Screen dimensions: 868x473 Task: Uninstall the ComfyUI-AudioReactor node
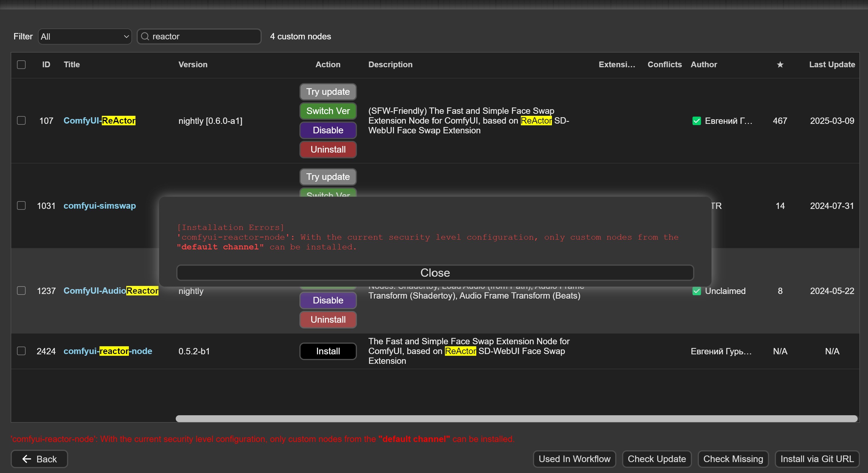328,320
